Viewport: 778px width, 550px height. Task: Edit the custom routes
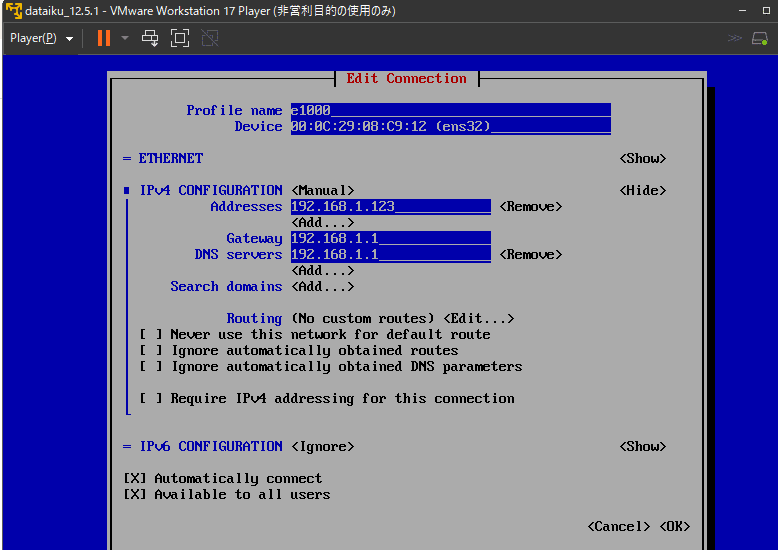(478, 318)
